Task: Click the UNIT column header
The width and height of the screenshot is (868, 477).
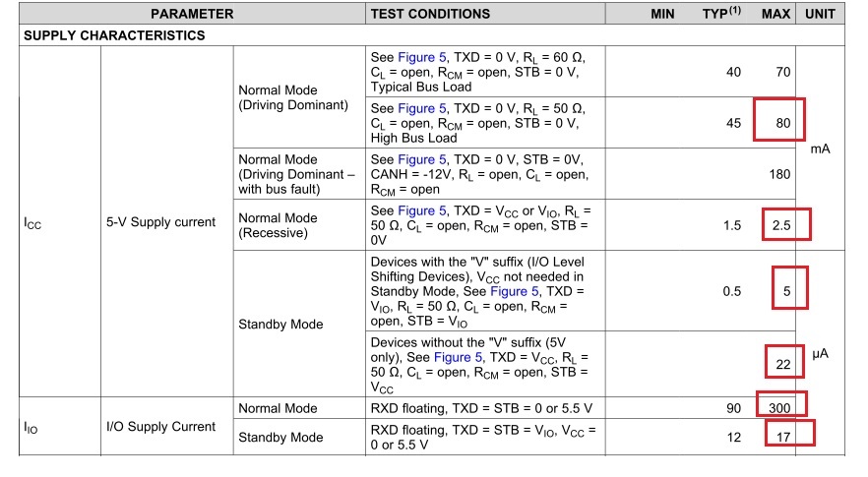Action: click(820, 14)
